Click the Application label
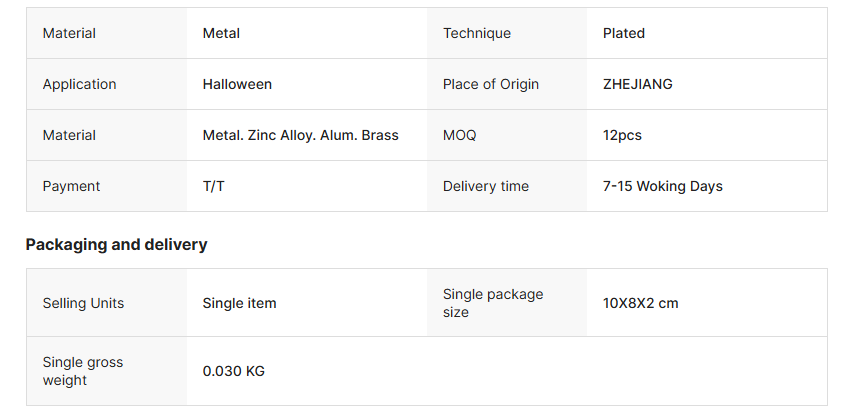 click(79, 84)
